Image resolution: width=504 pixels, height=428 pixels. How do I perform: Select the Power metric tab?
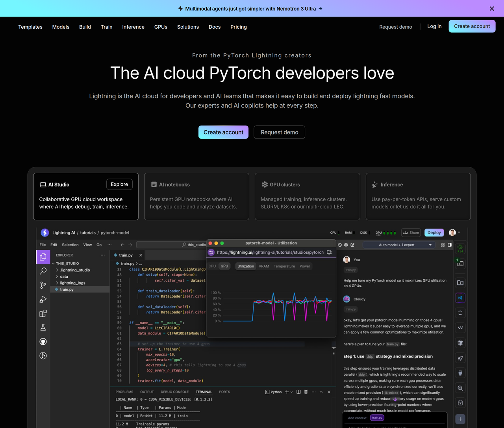click(x=305, y=266)
